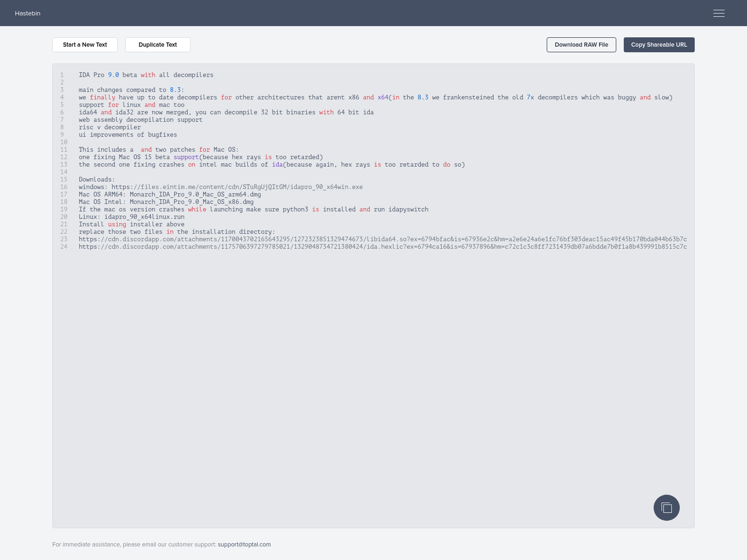
Task: Click Duplicate Text button
Action: [158, 45]
